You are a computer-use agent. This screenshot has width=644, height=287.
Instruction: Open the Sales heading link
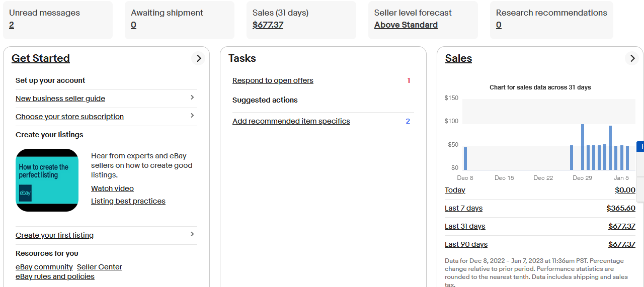(x=458, y=58)
